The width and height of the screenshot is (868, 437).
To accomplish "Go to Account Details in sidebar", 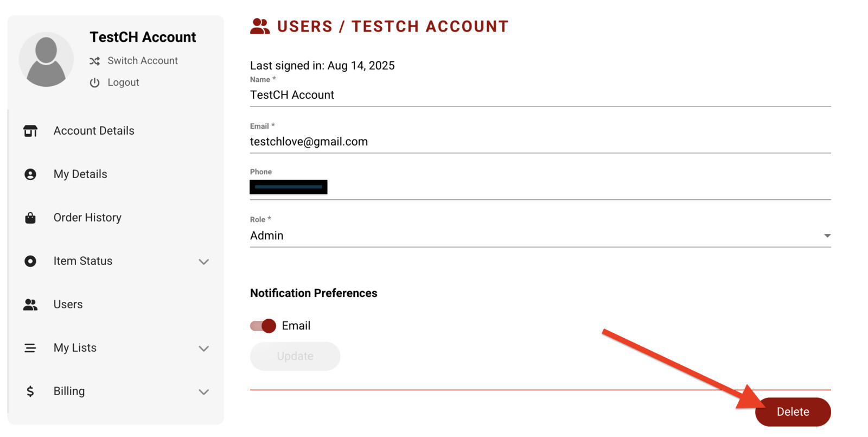I will pyautogui.click(x=94, y=131).
